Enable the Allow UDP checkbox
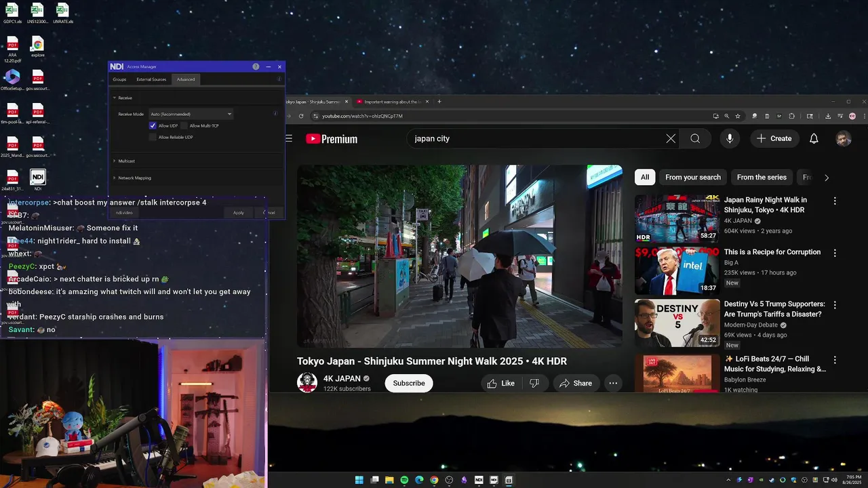The image size is (868, 488). point(153,125)
